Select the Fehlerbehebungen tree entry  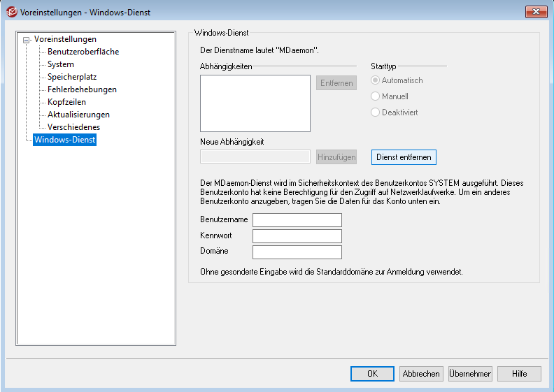(x=82, y=89)
